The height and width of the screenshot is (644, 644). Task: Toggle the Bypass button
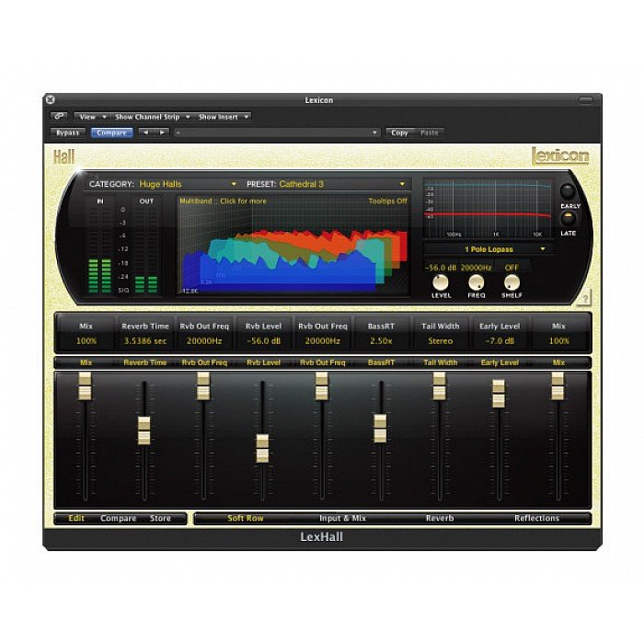pyautogui.click(x=68, y=132)
